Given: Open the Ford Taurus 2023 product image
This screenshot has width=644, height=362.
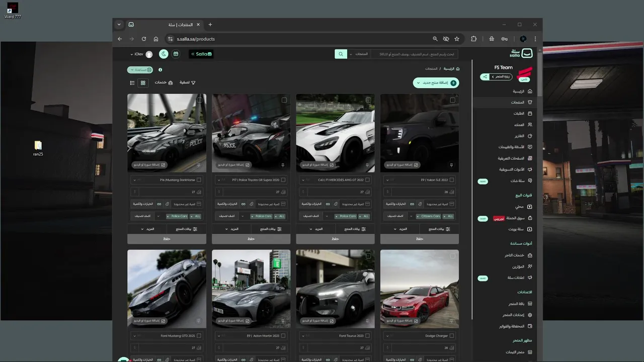Looking at the screenshot, I should click(x=335, y=289).
